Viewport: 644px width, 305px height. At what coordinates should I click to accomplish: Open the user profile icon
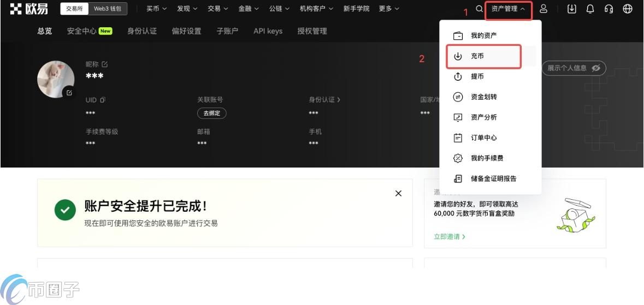point(543,9)
